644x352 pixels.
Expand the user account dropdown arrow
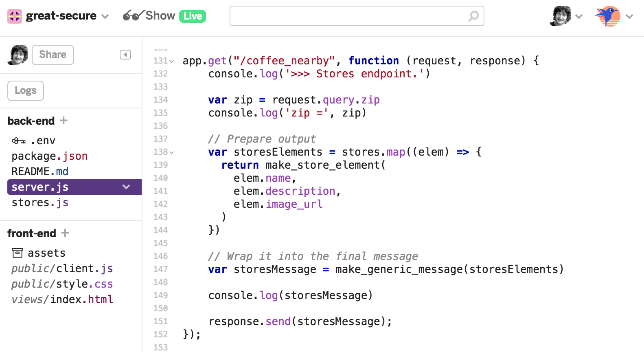[579, 16]
